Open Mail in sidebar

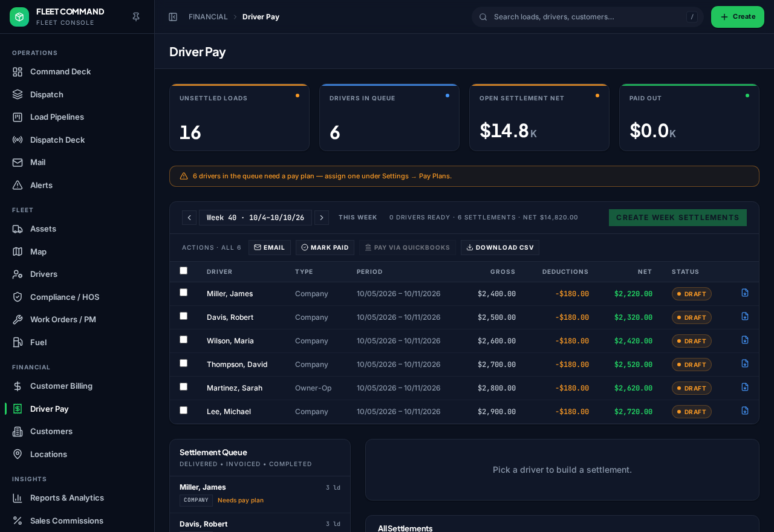pos(77,162)
